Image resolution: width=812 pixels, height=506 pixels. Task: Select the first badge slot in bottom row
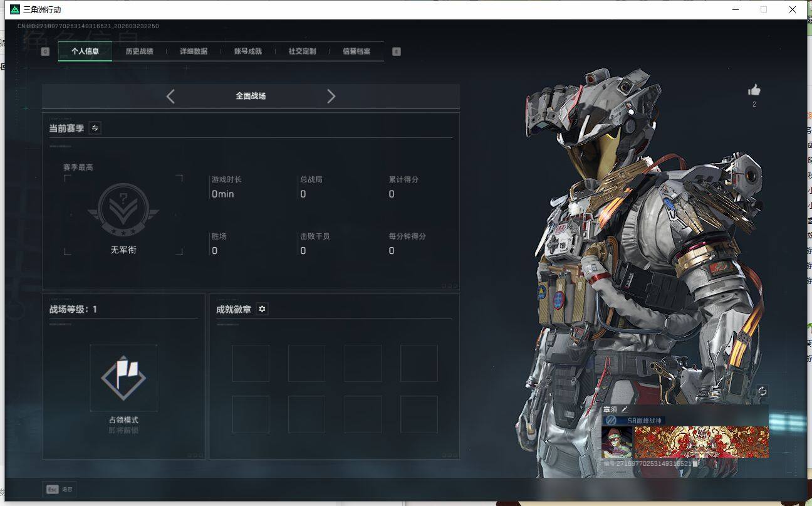[251, 414]
